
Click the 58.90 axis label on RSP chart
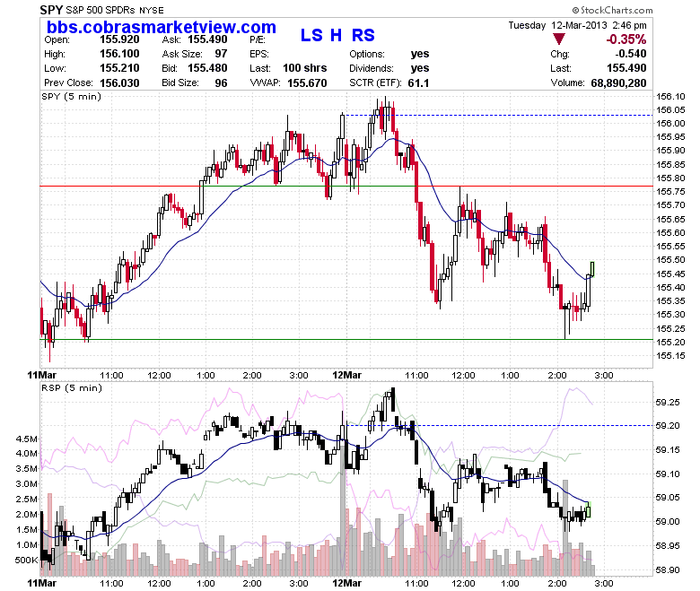tap(668, 569)
